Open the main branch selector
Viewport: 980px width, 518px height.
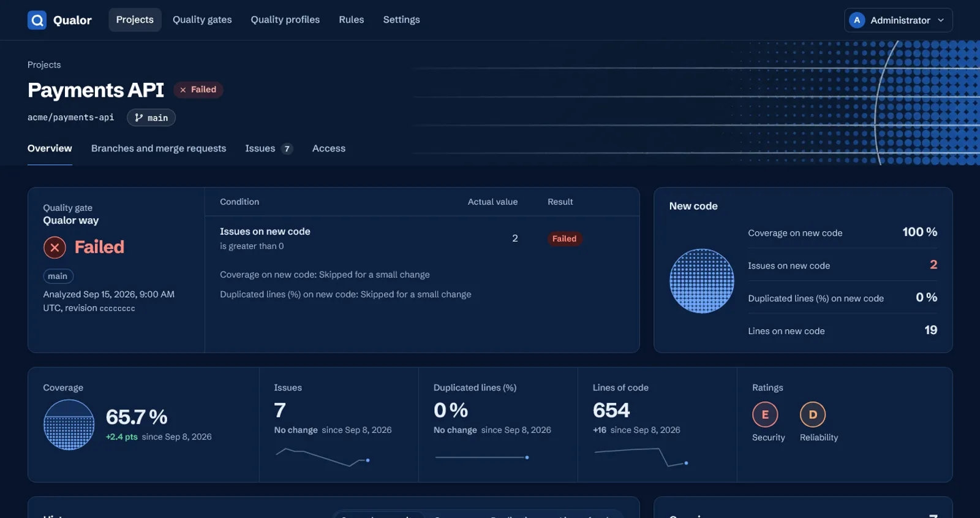pos(151,118)
